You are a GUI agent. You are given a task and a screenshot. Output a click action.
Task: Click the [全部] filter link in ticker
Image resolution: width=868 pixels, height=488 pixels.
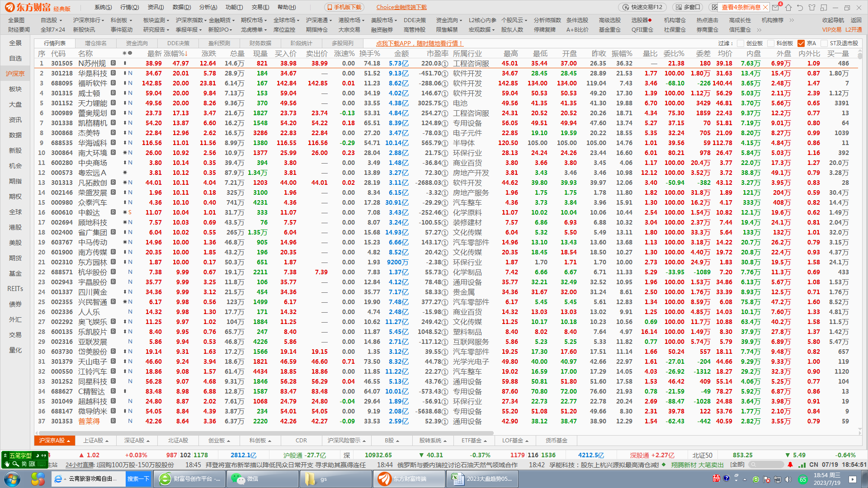pos(737,465)
